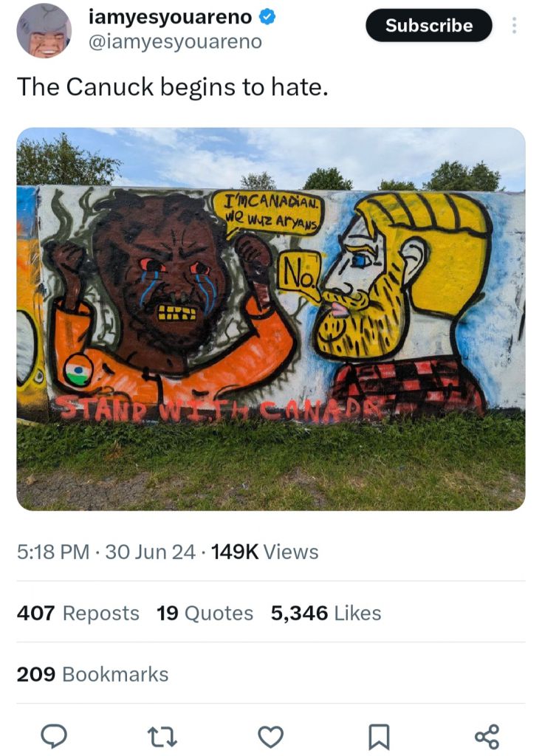
Task: Like the post with heart icon
Action: 270,738
